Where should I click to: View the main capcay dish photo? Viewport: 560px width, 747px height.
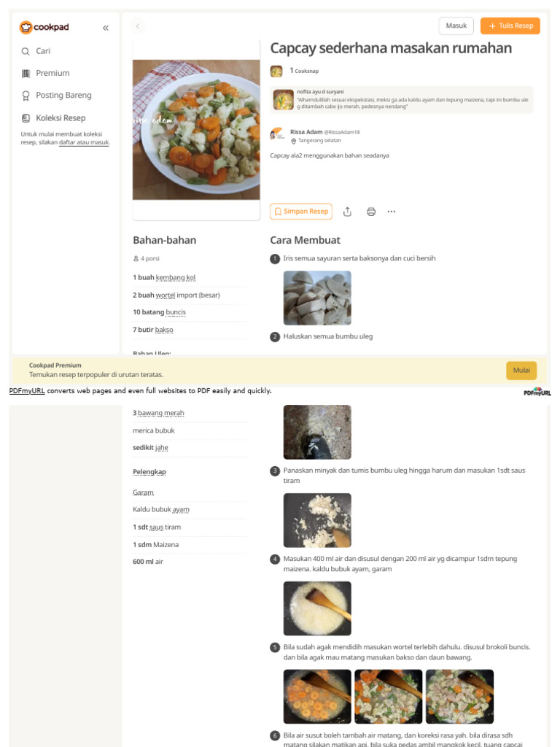[x=196, y=130]
